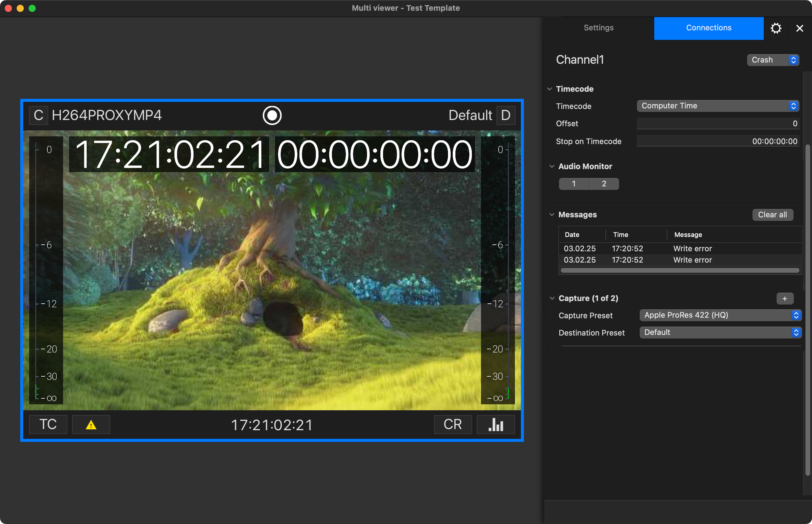Click the 00:00:00:00 duration overlay

coord(374,155)
